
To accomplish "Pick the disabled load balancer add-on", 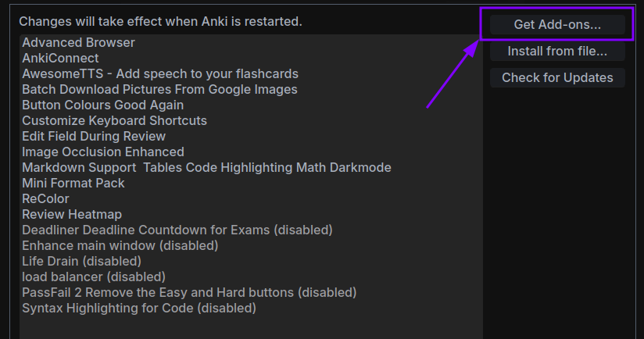I will click(x=94, y=277).
